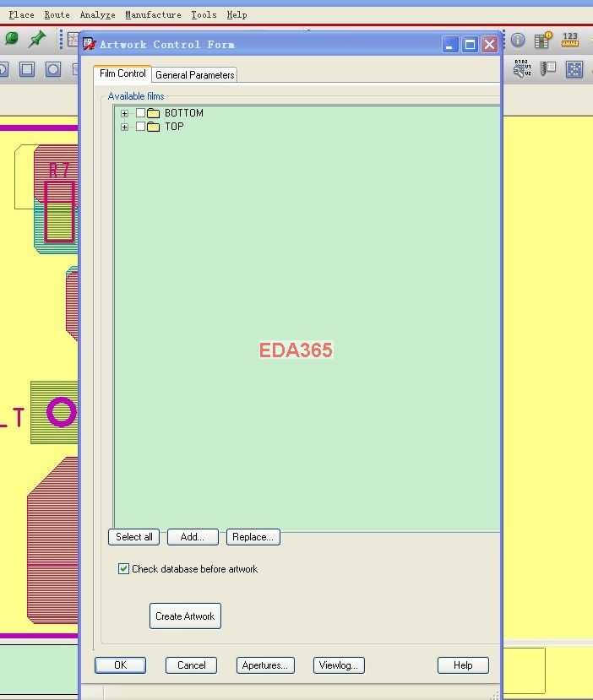Click the TOP film folder icon
Viewport: 593px width, 700px height.
pyautogui.click(x=153, y=127)
